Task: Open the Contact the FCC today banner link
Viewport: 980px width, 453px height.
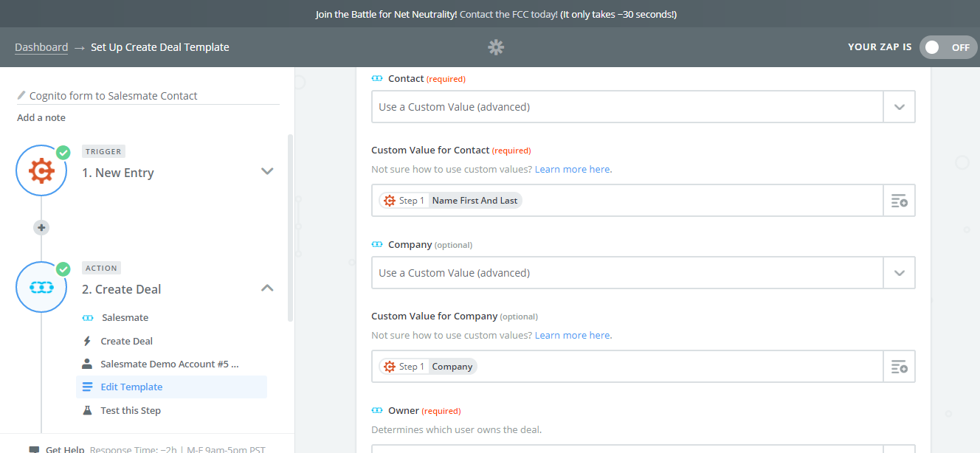Action: pos(508,14)
